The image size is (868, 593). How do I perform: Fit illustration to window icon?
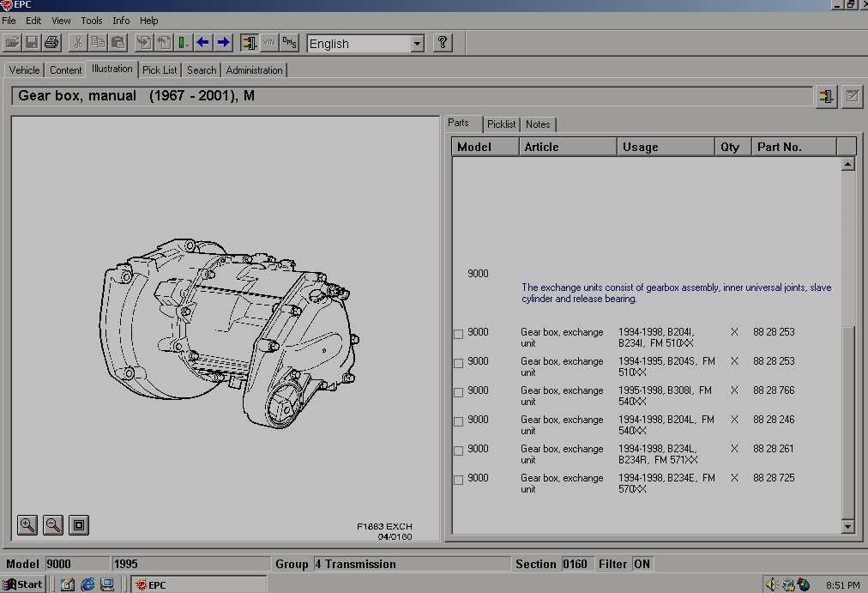coord(79,525)
